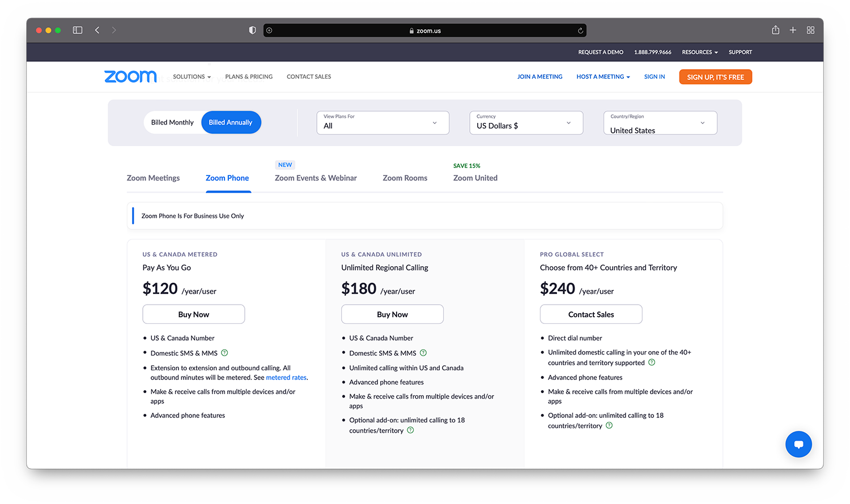Click the NEW badge above Zoom Events
Screen dimensions: 850x504
(285, 165)
